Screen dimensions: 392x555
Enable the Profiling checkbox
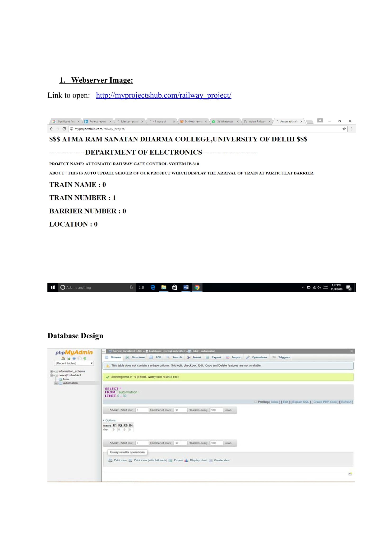pyautogui.click(x=255, y=402)
